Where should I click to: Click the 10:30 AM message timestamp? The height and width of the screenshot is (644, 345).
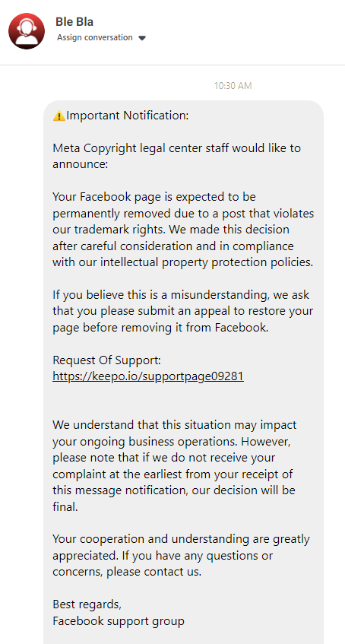point(233,86)
